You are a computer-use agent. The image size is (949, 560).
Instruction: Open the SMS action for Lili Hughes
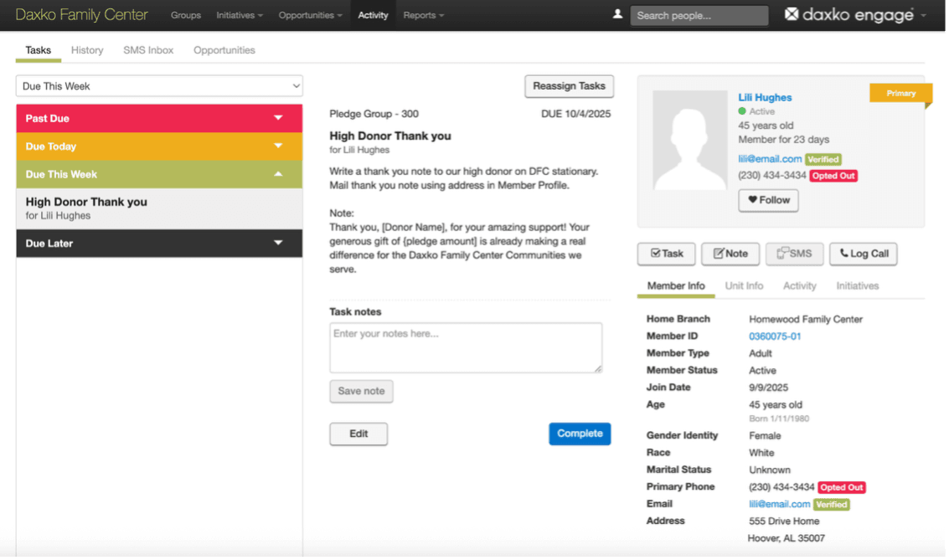793,254
